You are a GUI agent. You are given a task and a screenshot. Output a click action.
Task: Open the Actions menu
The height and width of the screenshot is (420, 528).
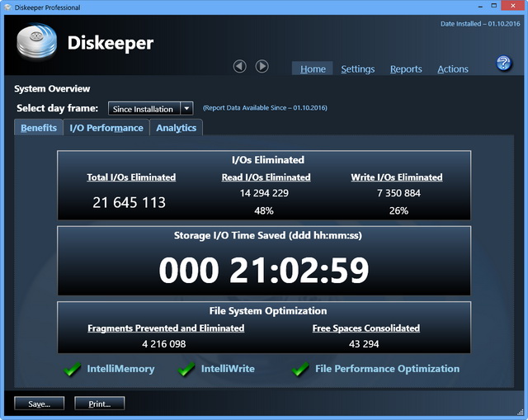click(x=453, y=69)
